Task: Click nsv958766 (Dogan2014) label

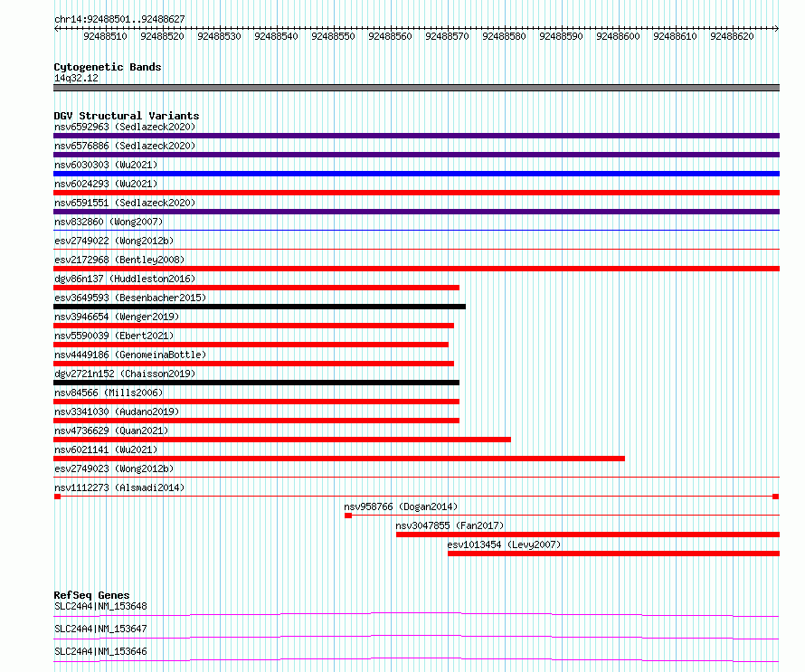Action: 401,506
